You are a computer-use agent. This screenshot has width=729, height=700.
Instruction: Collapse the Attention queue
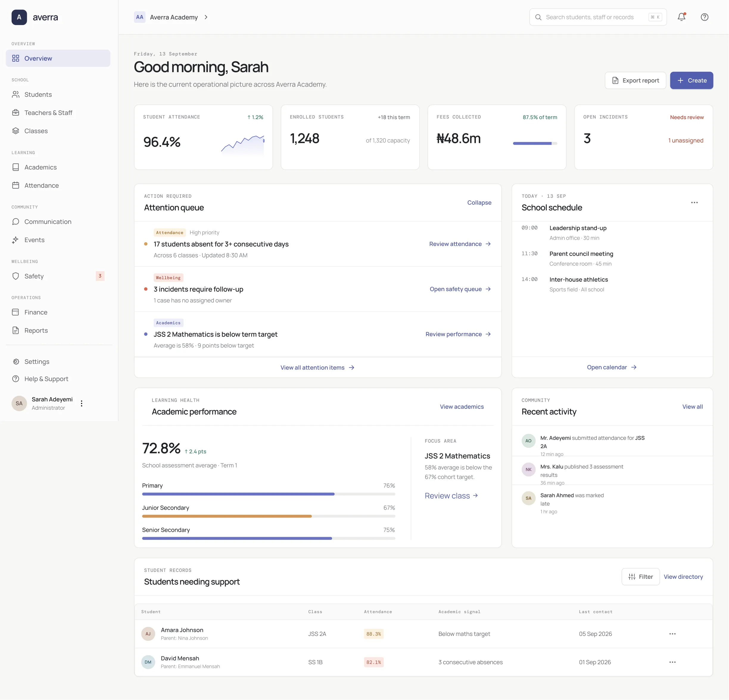[x=479, y=203]
